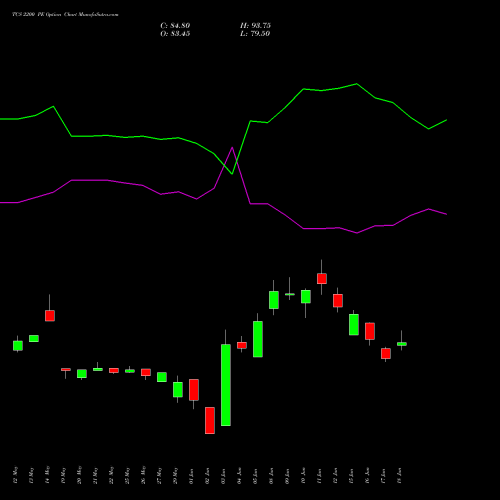Click the purple indicator line's spike at 03 Jun
The image size is (500, 500).
click(x=232, y=147)
